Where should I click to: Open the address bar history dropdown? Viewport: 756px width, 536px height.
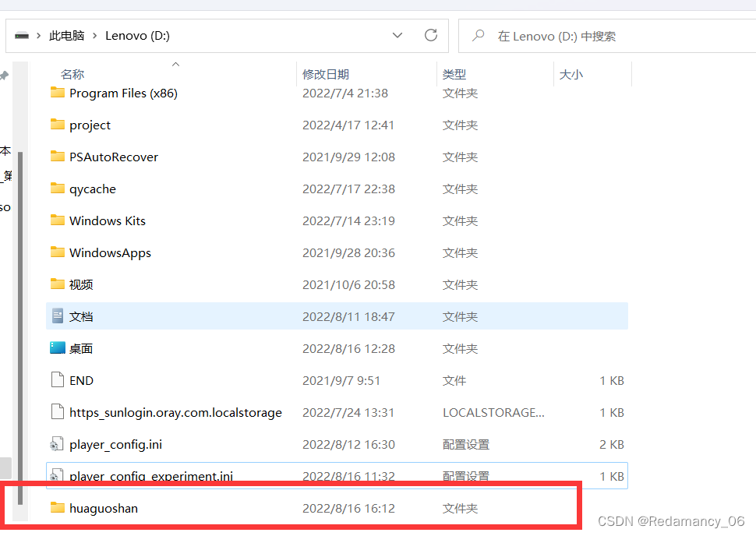tap(397, 36)
